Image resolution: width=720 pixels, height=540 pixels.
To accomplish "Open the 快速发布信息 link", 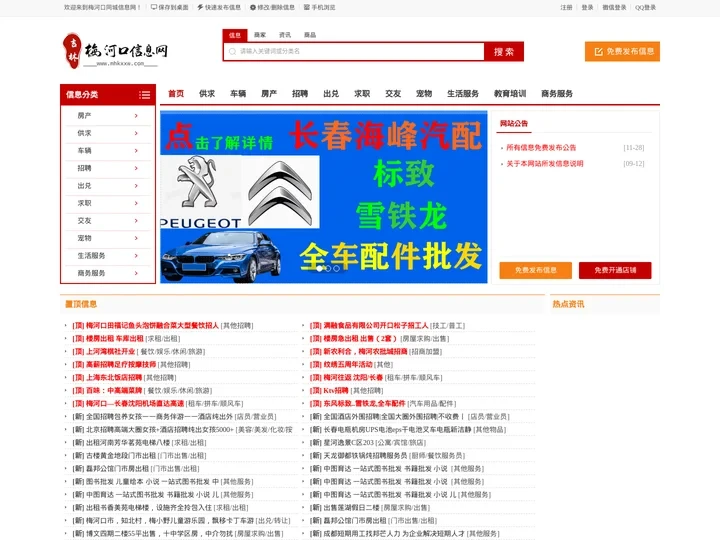I will click(223, 7).
